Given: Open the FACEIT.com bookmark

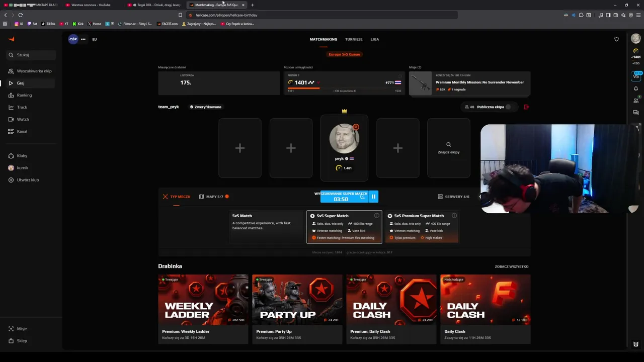Looking at the screenshot, I should [167, 24].
